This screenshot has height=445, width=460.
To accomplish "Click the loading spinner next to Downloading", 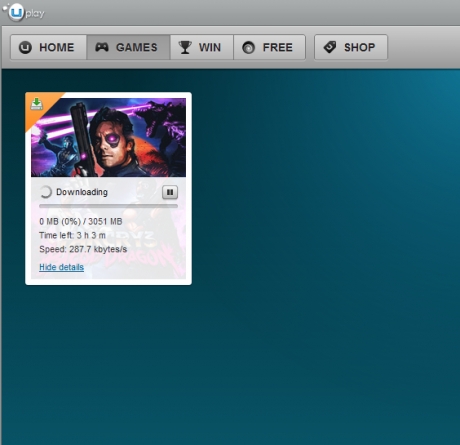I will [46, 192].
